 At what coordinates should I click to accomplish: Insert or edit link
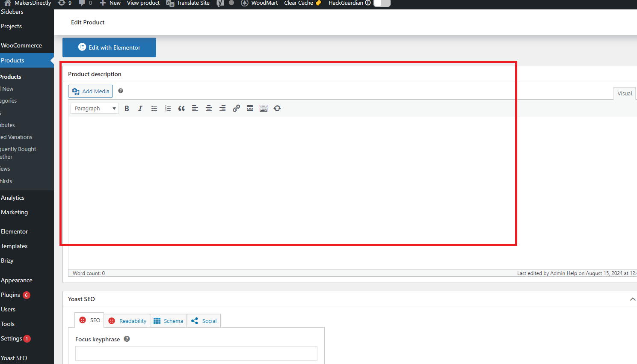(236, 108)
